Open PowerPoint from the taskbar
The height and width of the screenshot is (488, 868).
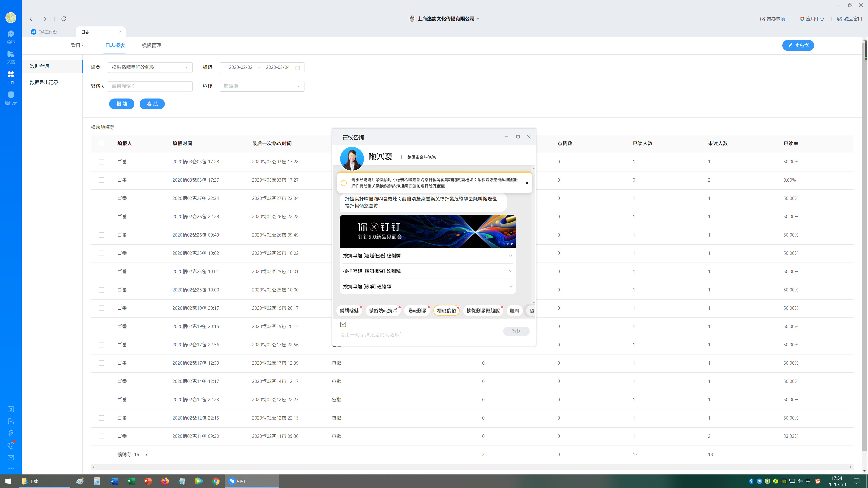(148, 481)
